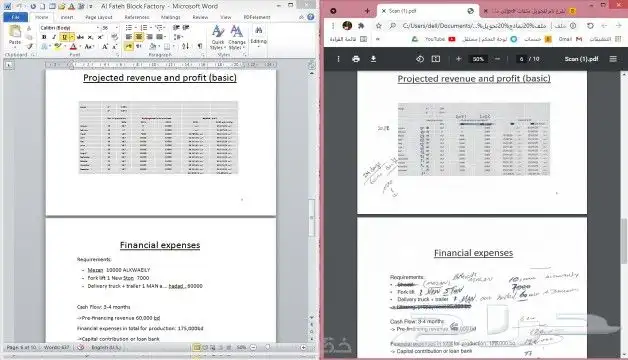Click Shrink Font icon
The height and width of the screenshot is (360, 628).
click(x=114, y=46)
